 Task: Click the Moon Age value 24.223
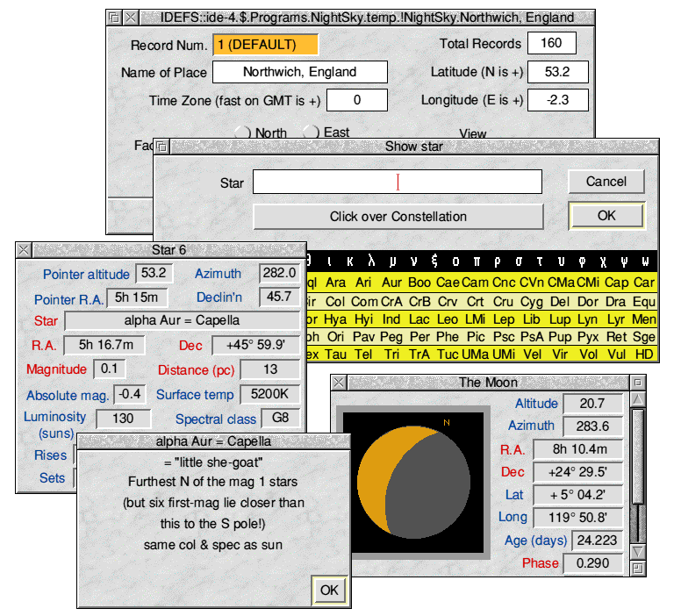(597, 541)
